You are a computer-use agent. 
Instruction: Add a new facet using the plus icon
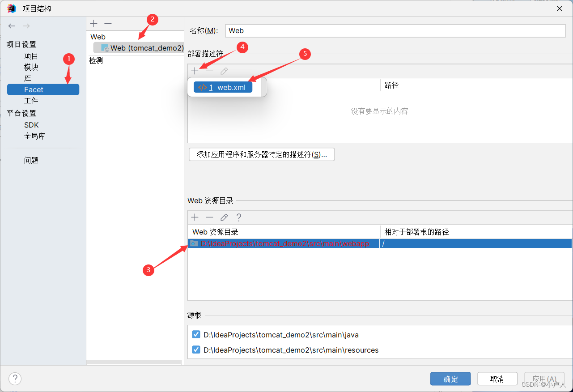93,23
